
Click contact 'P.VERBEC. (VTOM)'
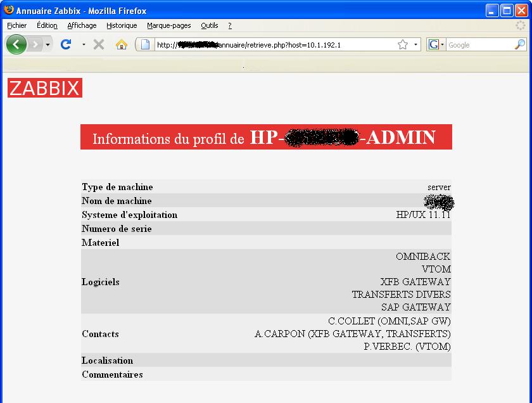point(407,347)
